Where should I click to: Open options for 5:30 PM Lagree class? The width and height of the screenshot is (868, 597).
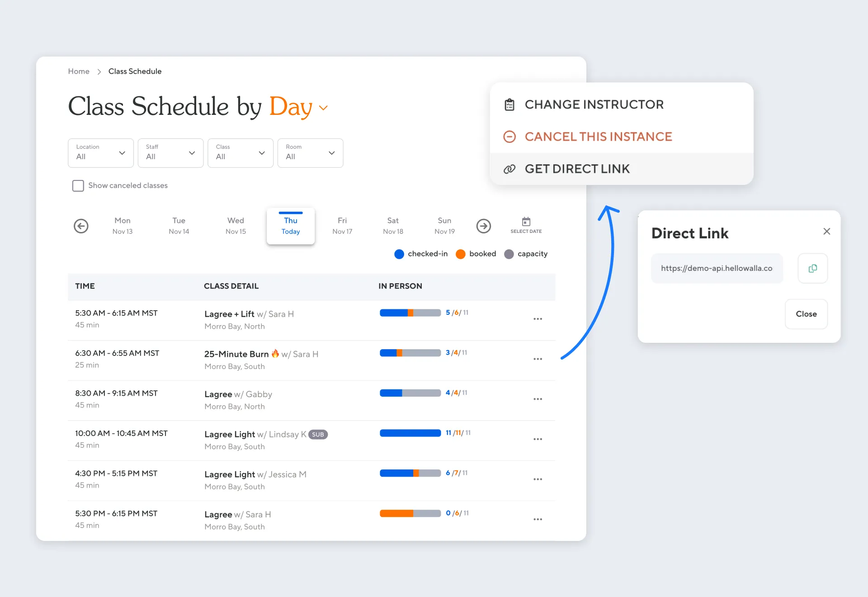point(537,519)
